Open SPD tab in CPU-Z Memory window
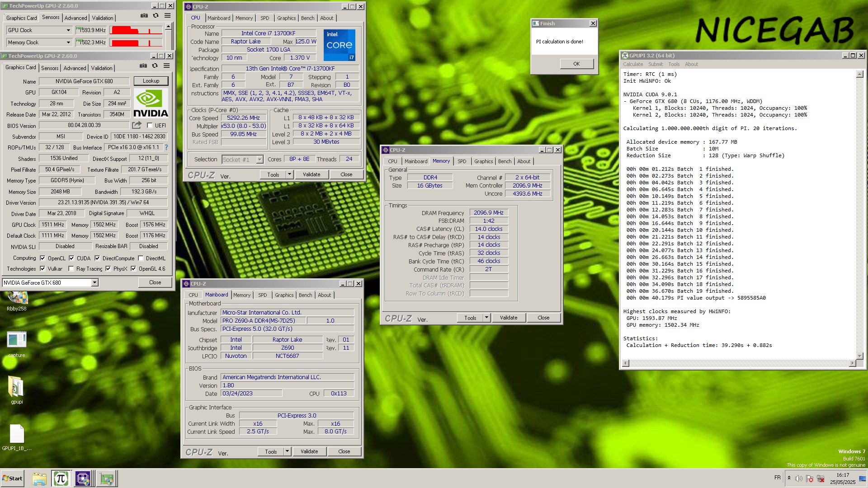Screen dimensions: 868x488 pyautogui.click(x=462, y=161)
